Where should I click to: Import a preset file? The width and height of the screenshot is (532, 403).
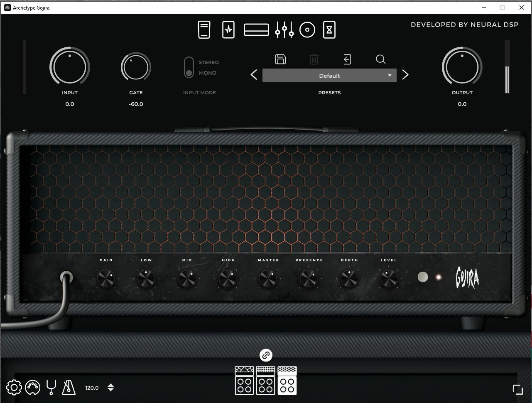pyautogui.click(x=347, y=59)
